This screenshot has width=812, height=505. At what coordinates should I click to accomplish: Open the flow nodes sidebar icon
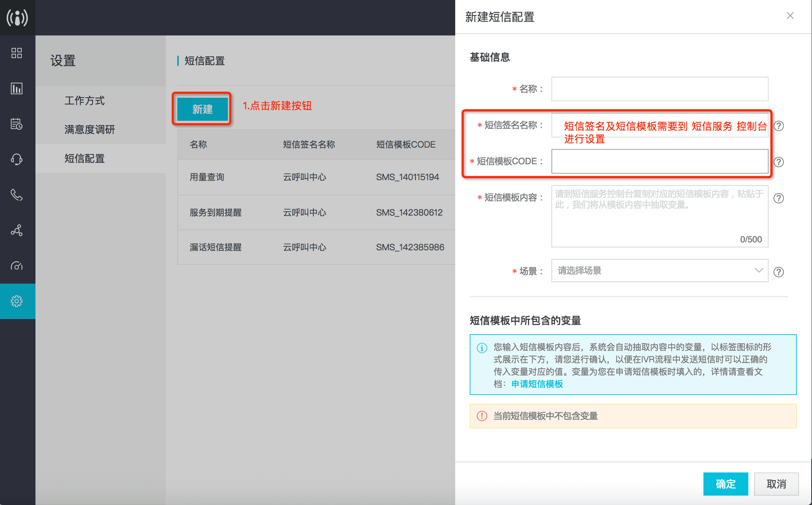tap(17, 230)
